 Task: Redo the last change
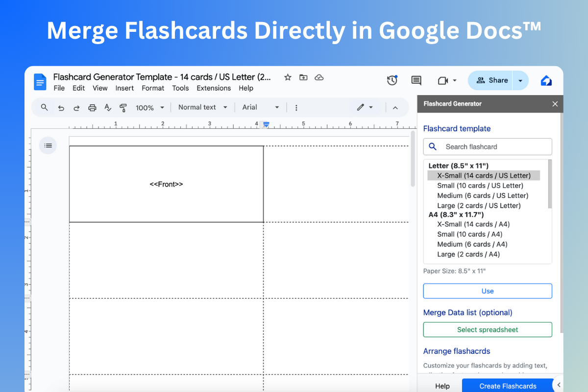click(x=76, y=107)
